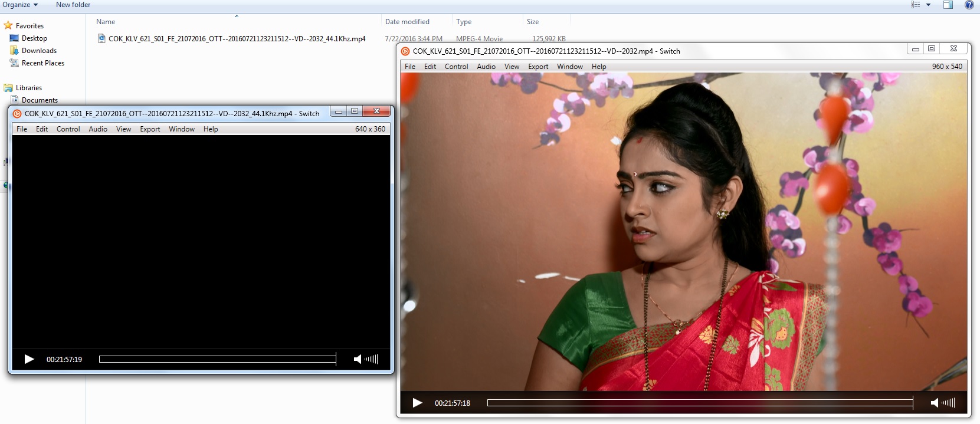Open Downloads in the navigation pane
This screenshot has width=980, height=424.
39,51
